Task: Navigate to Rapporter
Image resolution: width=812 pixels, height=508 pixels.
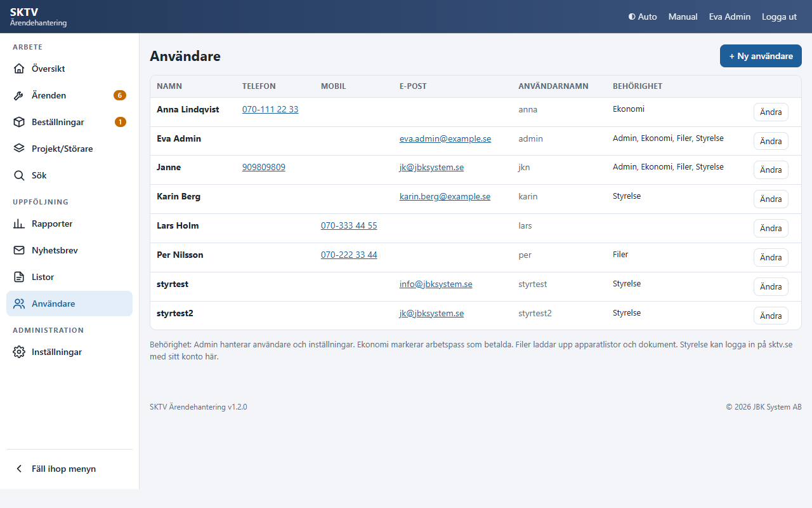Action: (x=70, y=224)
